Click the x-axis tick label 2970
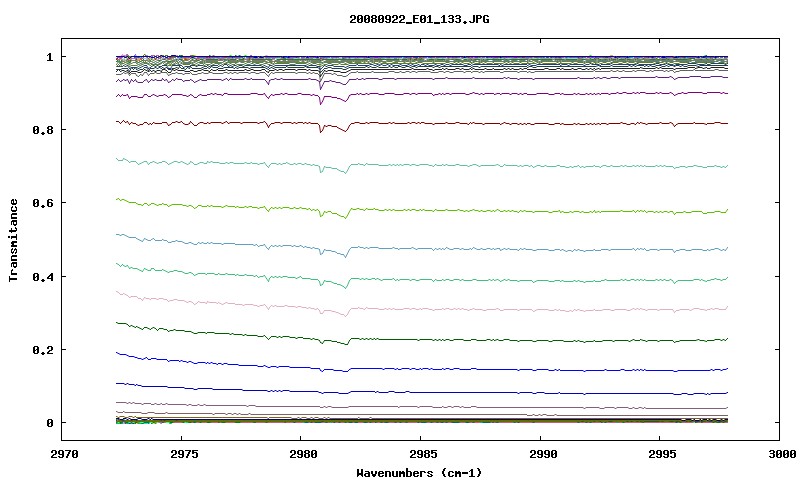This screenshot has height=480, width=800. (x=64, y=454)
